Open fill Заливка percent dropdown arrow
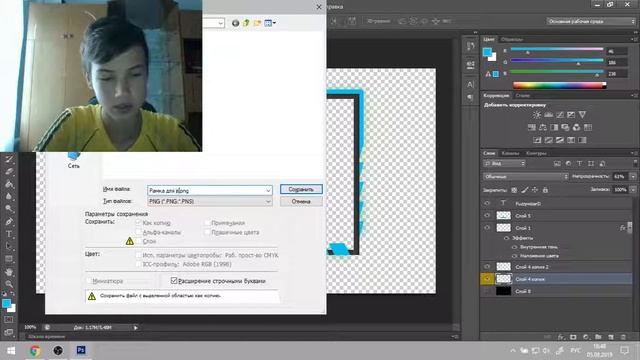Screen dimensions: 640x360 (x=633, y=190)
